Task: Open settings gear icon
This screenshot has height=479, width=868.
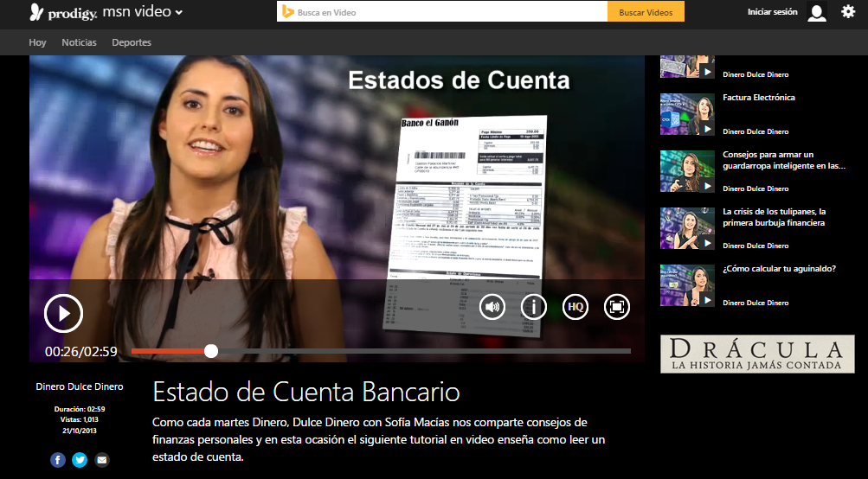Action: tap(847, 12)
